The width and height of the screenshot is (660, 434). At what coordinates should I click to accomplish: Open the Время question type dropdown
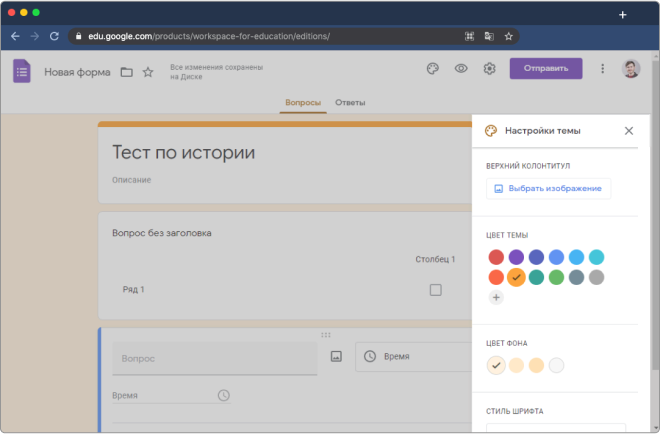click(415, 357)
